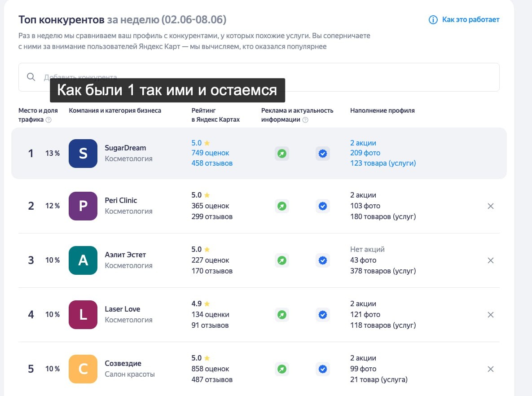
Task: Click the 'SugarDream' company name
Action: point(125,148)
